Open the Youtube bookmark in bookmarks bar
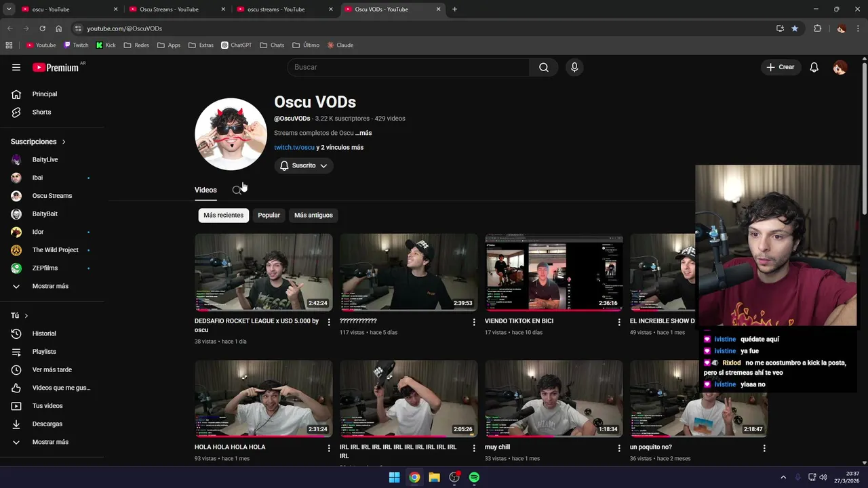Viewport: 868px width, 488px height. [41, 45]
